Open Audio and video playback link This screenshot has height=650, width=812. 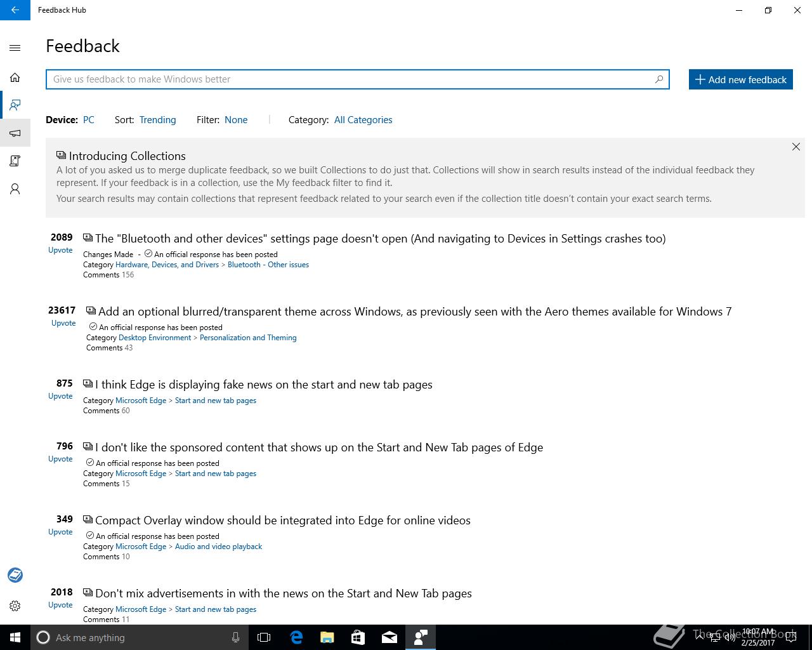pyautogui.click(x=218, y=547)
